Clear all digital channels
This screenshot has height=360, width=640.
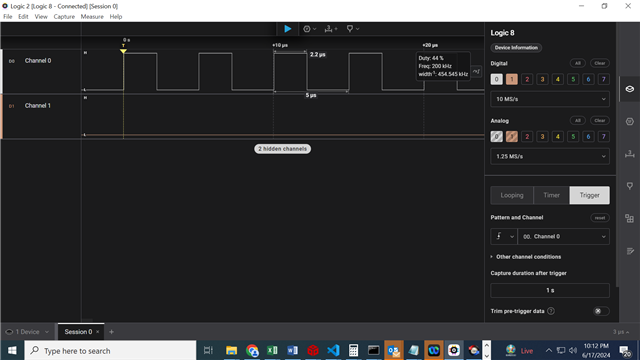pos(600,63)
